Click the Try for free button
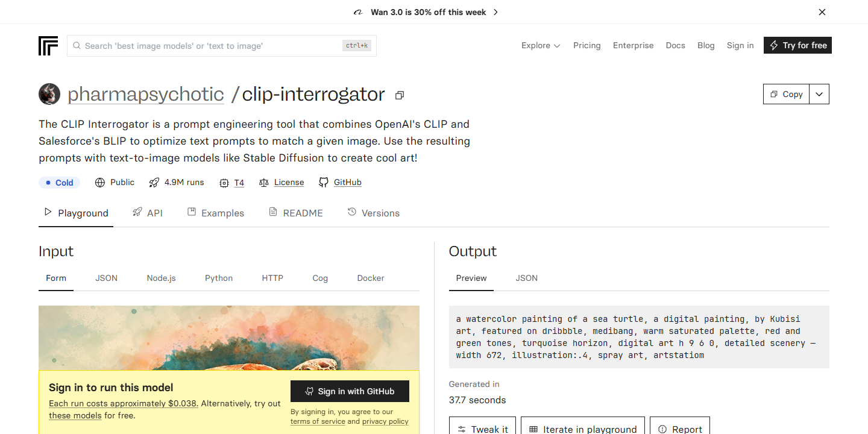Screen dimensions: 868x434 [797, 45]
